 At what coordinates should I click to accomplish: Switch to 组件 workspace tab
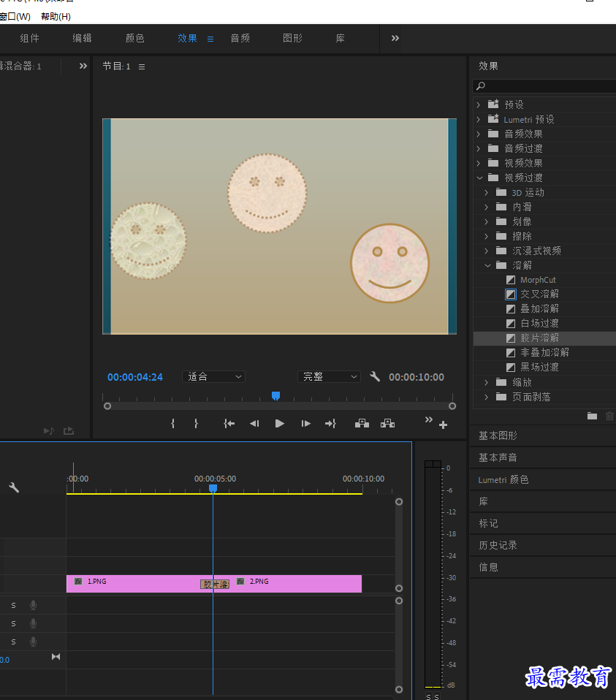tap(29, 39)
